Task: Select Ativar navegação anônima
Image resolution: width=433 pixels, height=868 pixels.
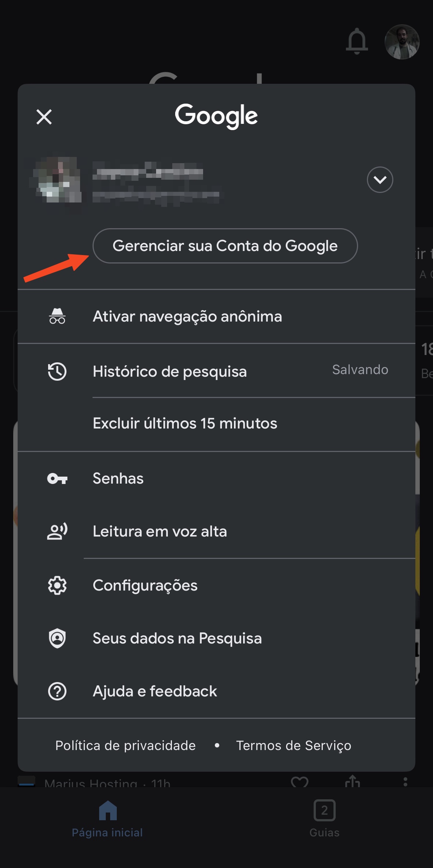Action: [x=187, y=316]
